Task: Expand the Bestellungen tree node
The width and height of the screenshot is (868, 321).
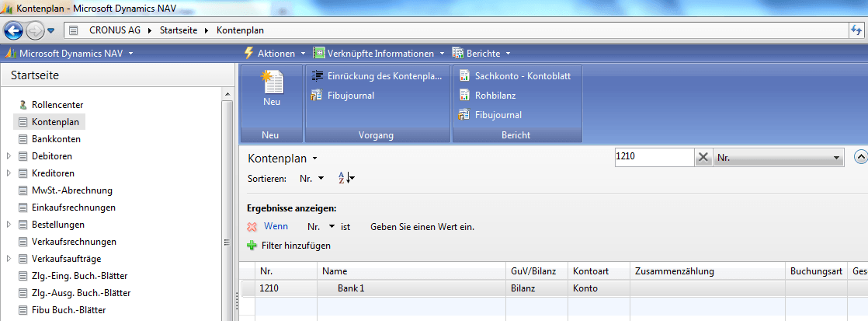Action: 9,225
